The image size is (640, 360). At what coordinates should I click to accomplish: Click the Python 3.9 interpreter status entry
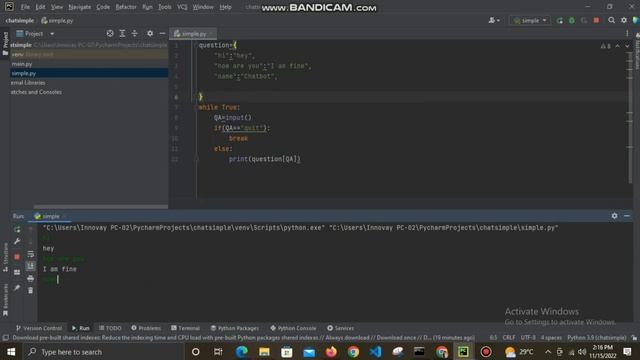pyautogui.click(x=596, y=338)
